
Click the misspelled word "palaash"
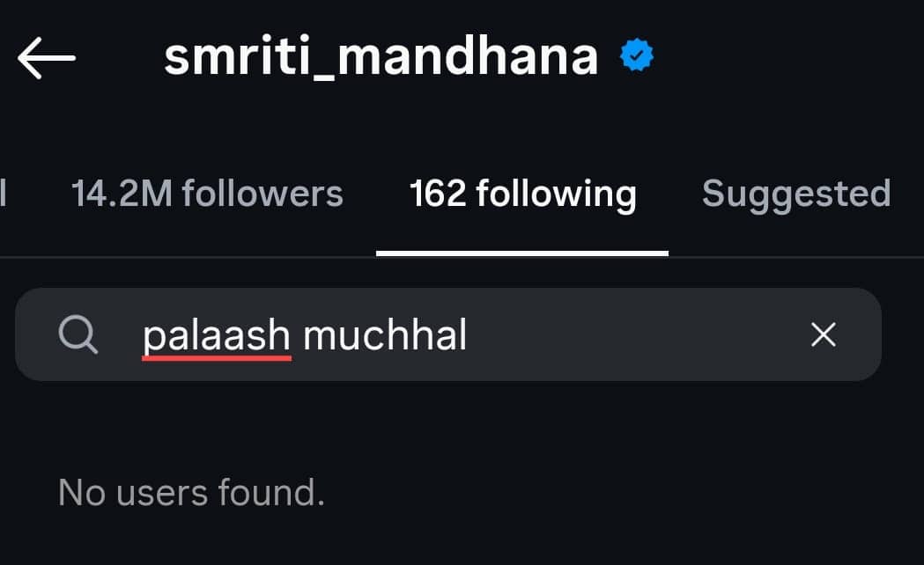pyautogui.click(x=217, y=334)
